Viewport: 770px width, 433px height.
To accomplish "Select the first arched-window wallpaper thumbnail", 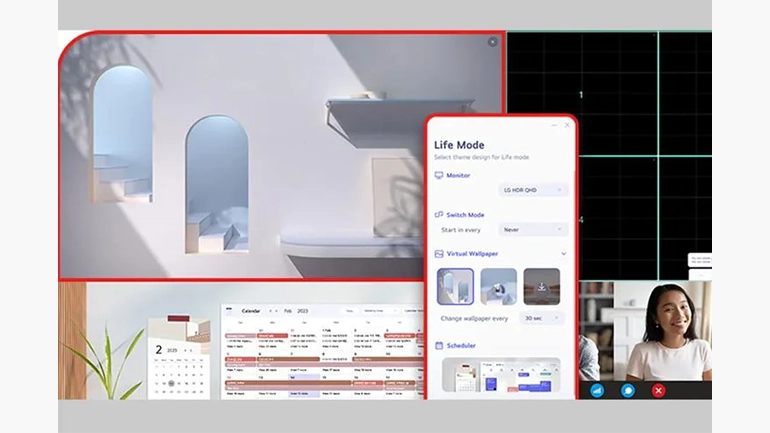I will coord(455,286).
